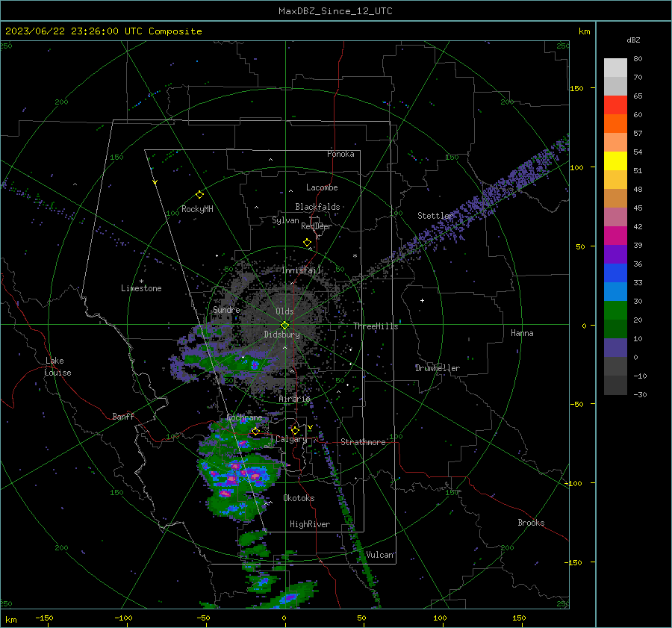The image size is (672, 628).
Task: Click the Limestone label
Action: click(x=141, y=288)
